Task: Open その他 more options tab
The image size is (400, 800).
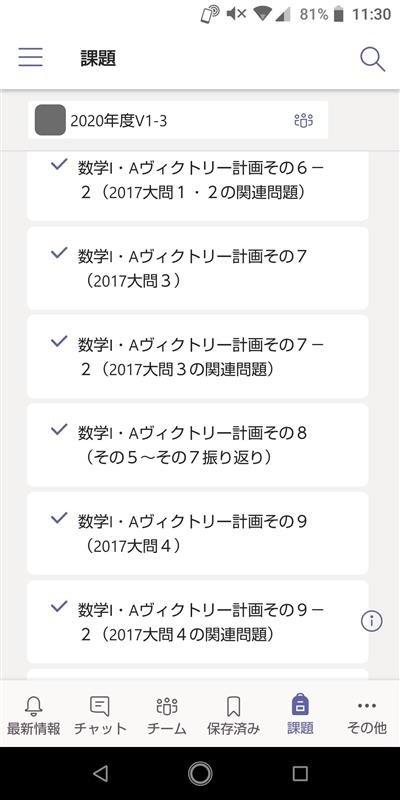Action: click(x=366, y=716)
